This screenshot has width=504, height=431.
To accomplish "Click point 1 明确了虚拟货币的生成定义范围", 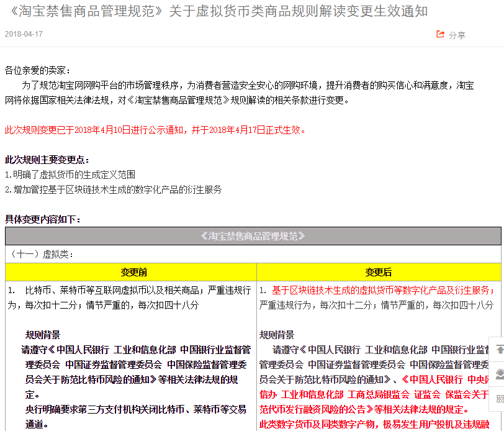I will (70, 175).
